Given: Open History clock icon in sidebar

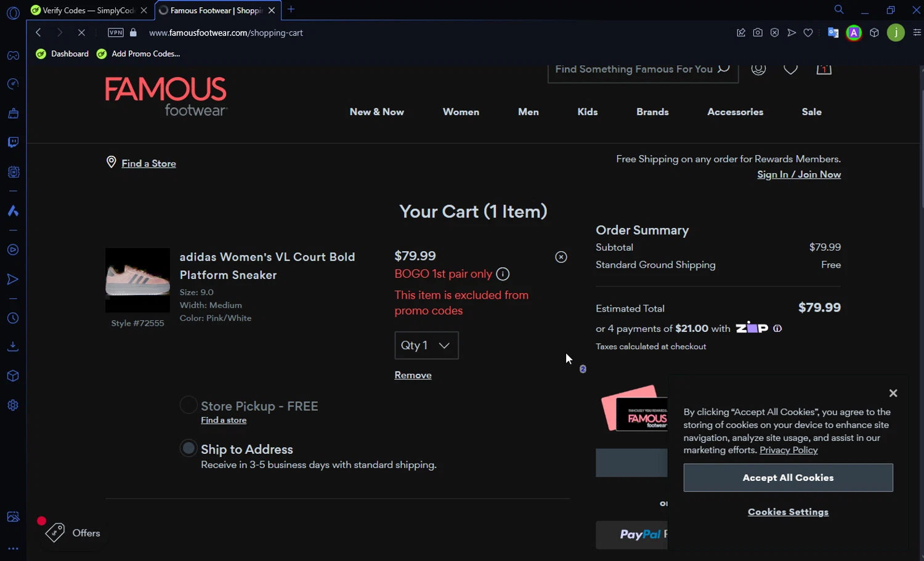Looking at the screenshot, I should point(13,318).
